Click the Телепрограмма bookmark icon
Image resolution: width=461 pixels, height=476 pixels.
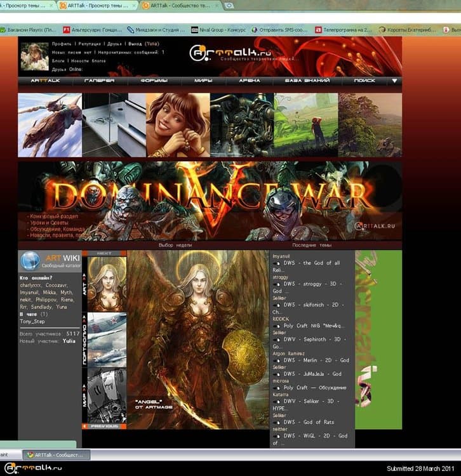318,30
